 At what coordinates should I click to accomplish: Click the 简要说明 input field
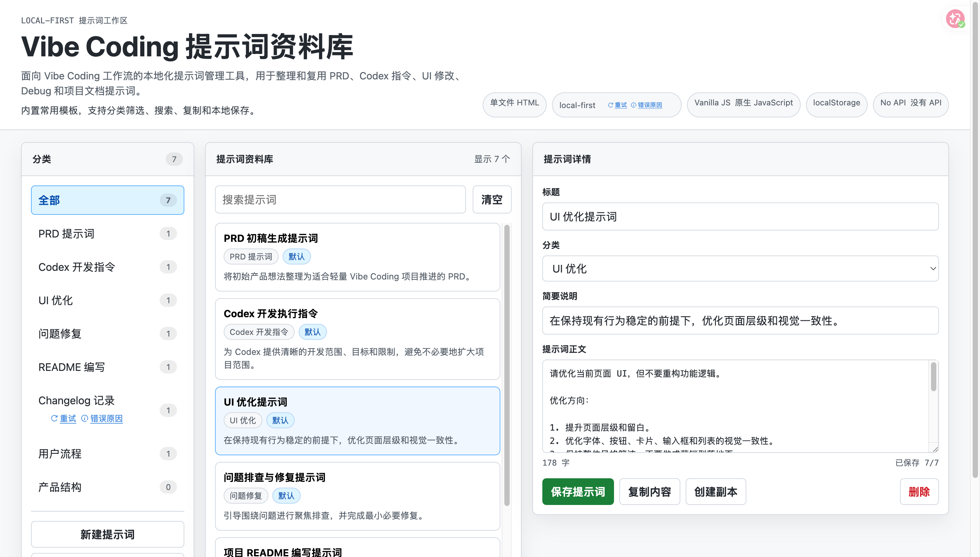point(740,321)
